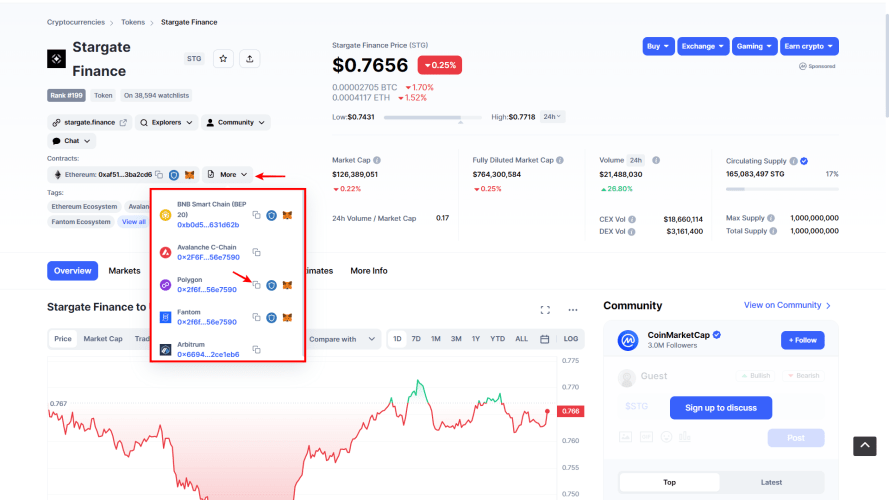The height and width of the screenshot is (500, 889).
Task: Open chart three-dots options menu
Action: [x=573, y=310]
